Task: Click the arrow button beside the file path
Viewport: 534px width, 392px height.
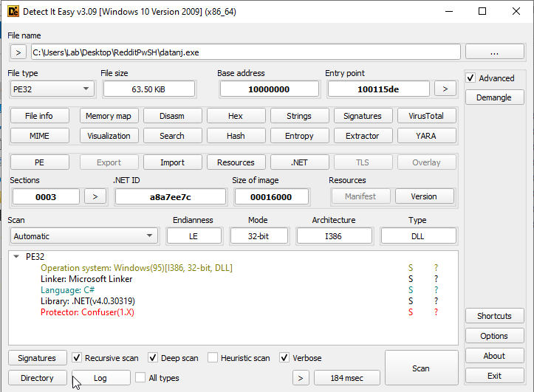Action: [18, 52]
